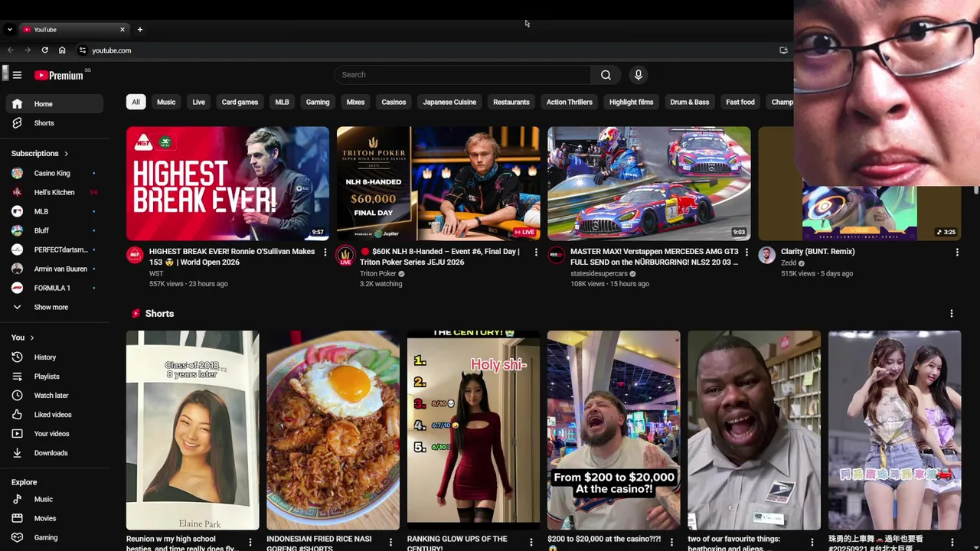Open Triton Poker channel avatar
This screenshot has height=551, width=980.
346,256
